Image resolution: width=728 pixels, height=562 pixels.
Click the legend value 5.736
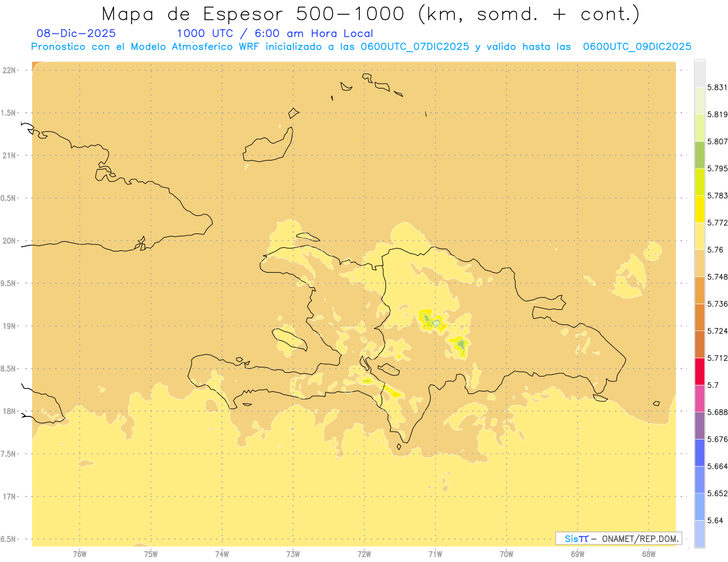pos(718,304)
